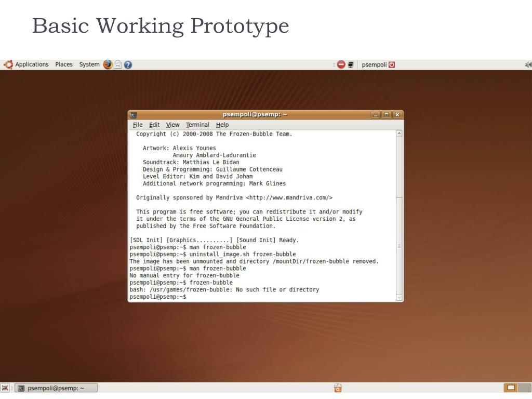Click the '[SDL Init] [Graphics' status line
Image resolution: width=532 pixels, height=399 pixels.
coord(214,240)
